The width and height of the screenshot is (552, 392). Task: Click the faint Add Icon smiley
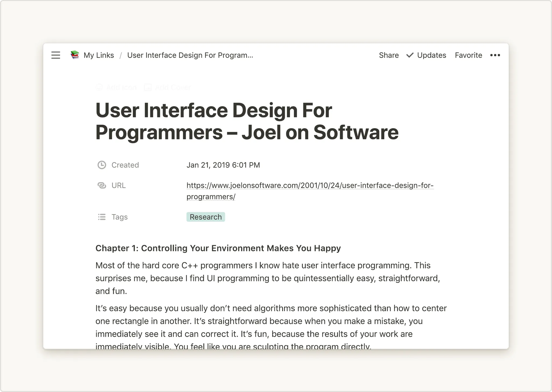(99, 87)
